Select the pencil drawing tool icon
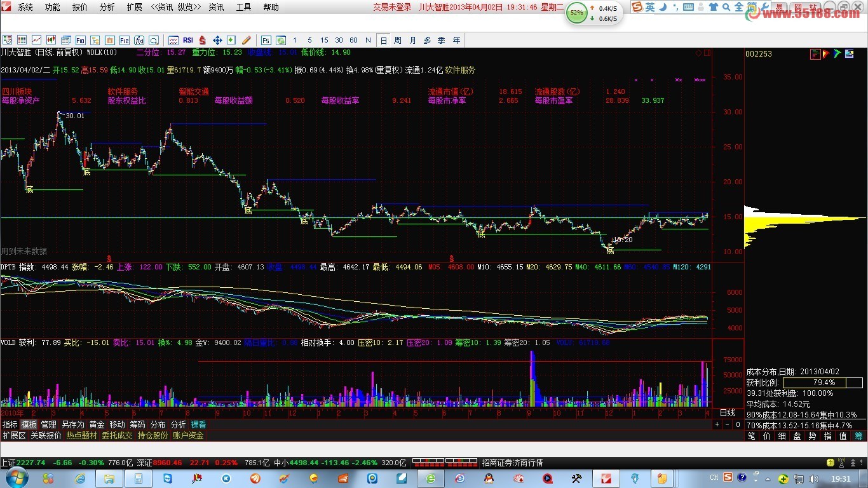Viewport: 868px width, 488px height. click(246, 39)
